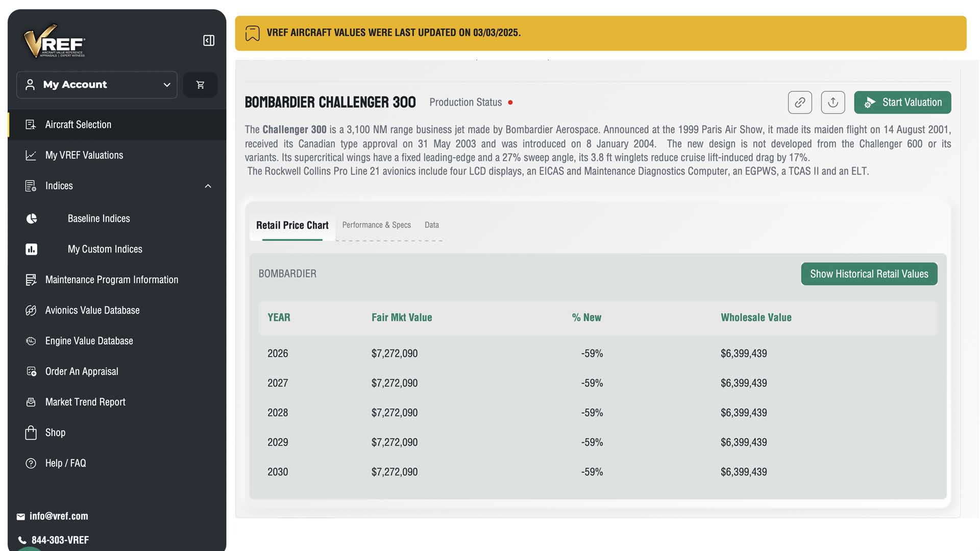
Task: Click the Shop bag icon
Action: coord(31,433)
